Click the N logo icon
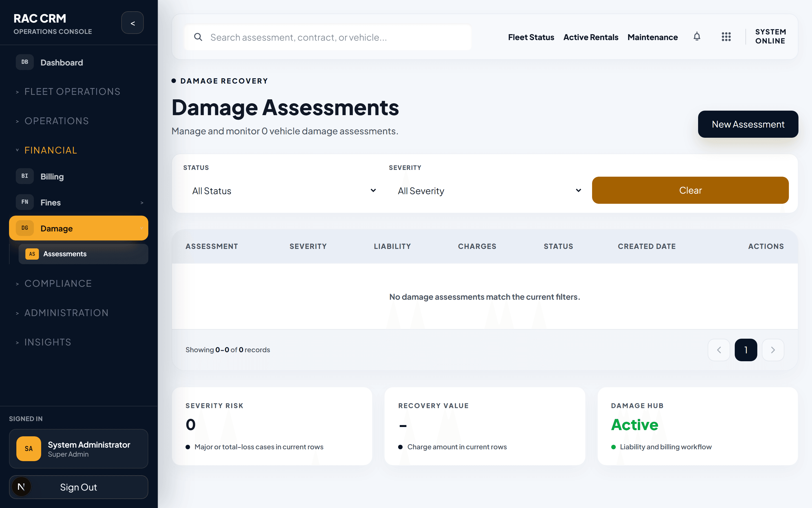 coord(21,487)
